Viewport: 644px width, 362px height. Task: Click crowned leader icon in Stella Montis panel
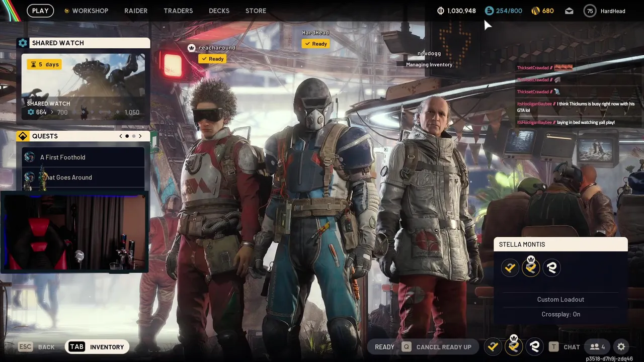point(531,266)
